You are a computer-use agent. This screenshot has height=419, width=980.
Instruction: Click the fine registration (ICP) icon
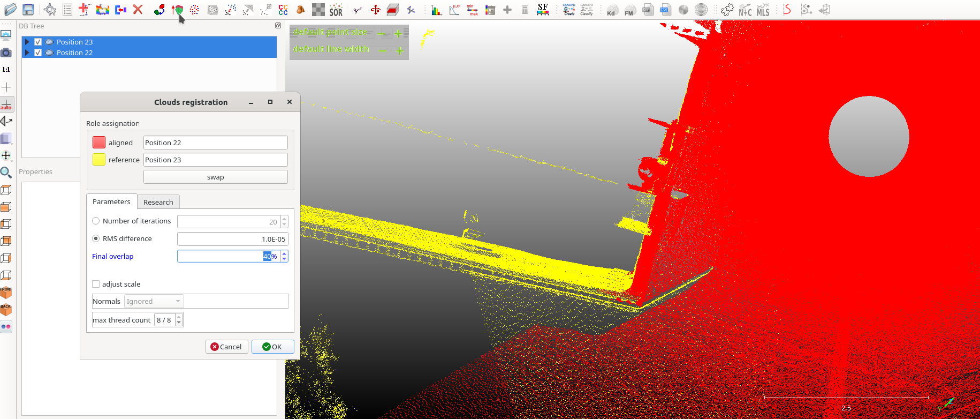(x=177, y=9)
